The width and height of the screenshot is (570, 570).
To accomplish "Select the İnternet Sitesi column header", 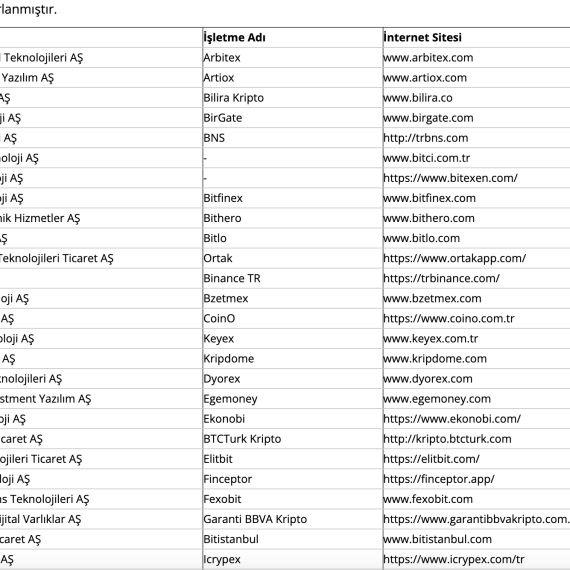I will coord(423,37).
